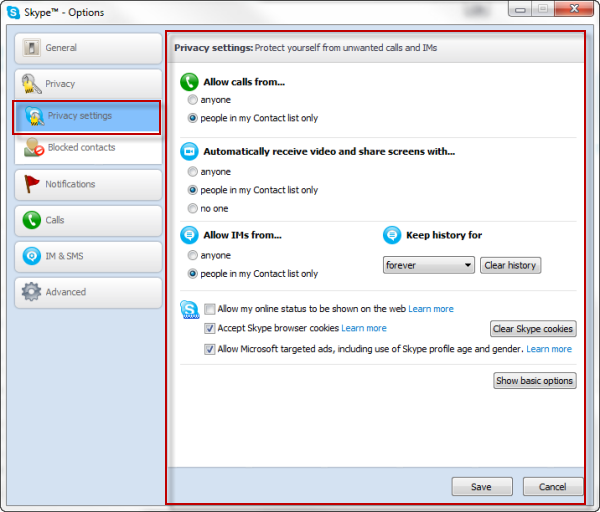Disable Microsoft targeted ads checkbox

click(210, 349)
